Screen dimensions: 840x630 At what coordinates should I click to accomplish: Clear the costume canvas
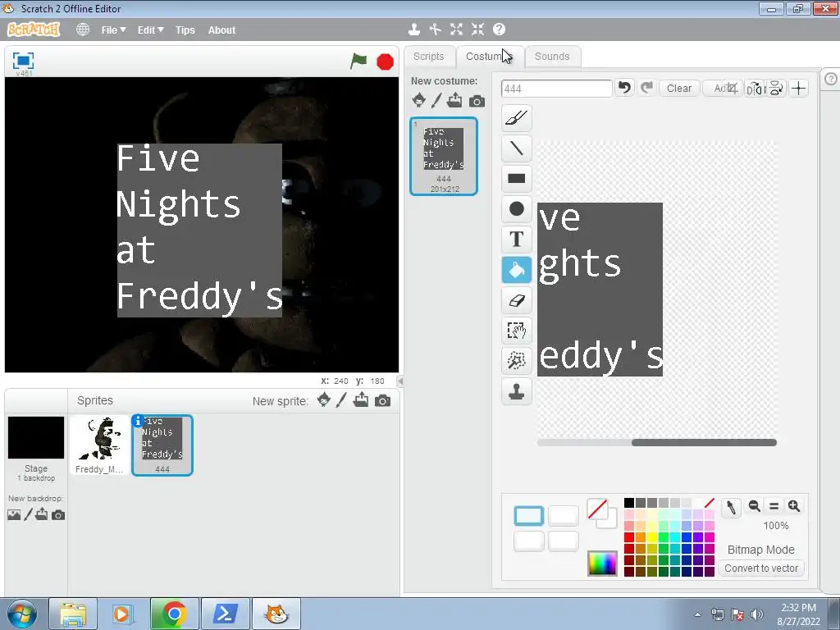pyautogui.click(x=678, y=89)
